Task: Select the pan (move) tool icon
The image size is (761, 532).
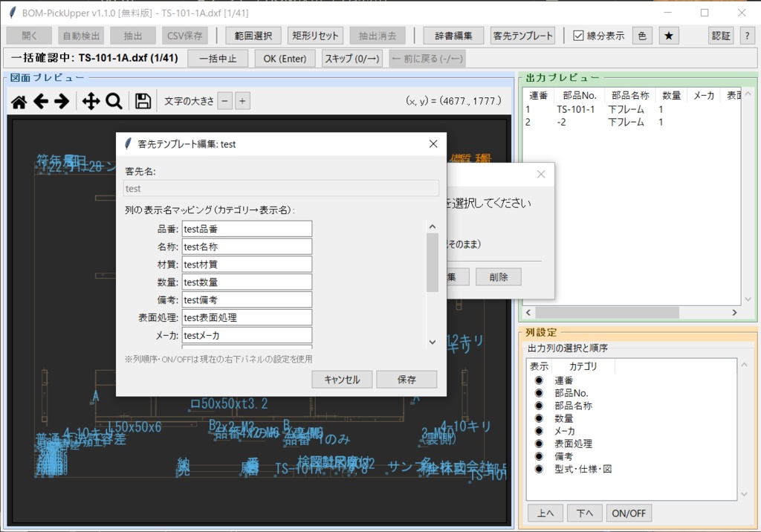Action: tap(91, 102)
